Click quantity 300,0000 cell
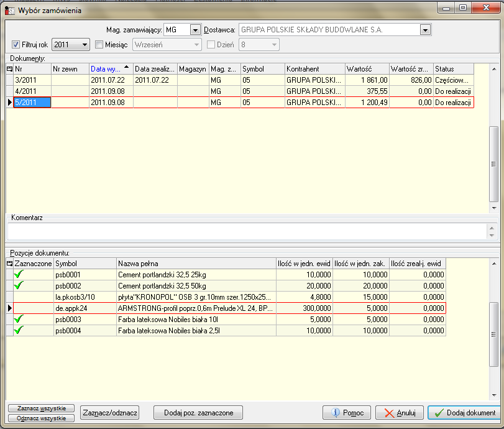The width and height of the screenshot is (504, 429). (305, 308)
